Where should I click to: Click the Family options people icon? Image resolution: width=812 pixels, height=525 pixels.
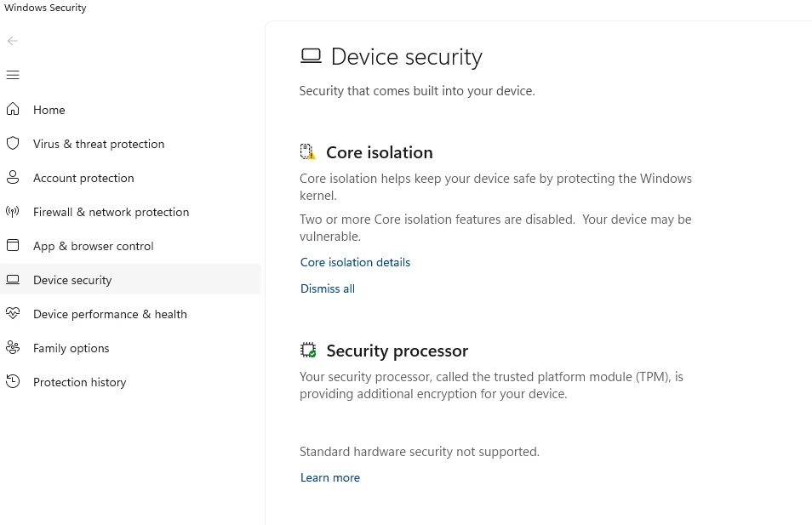click(13, 348)
